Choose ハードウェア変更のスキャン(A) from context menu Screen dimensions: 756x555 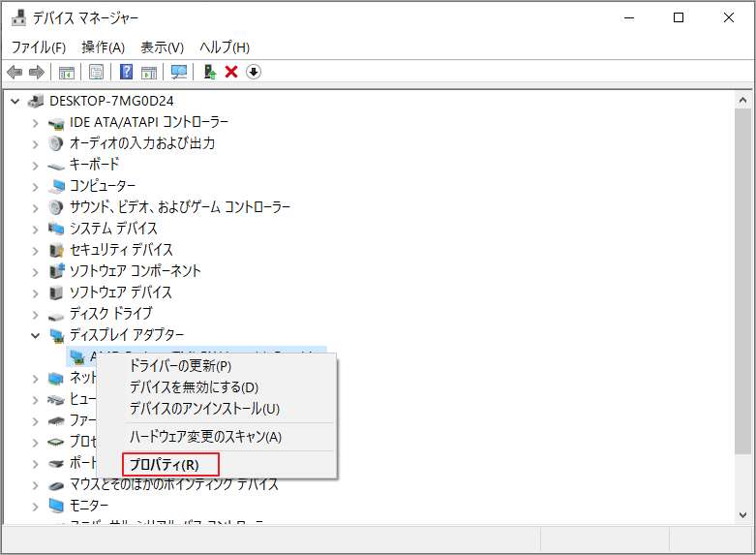click(217, 437)
